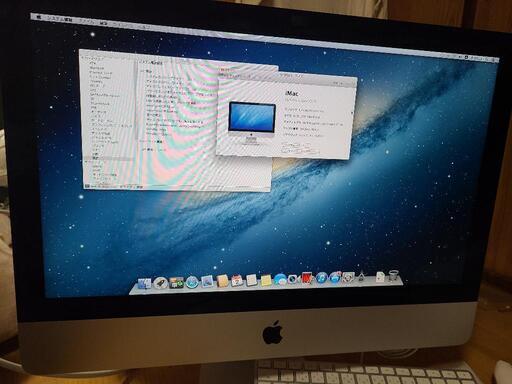Open the 編集 menu in menu bar
This screenshot has width=512, height=384.
(104, 23)
